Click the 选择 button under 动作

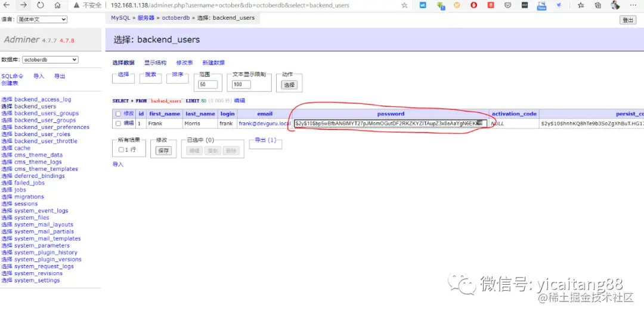[289, 85]
